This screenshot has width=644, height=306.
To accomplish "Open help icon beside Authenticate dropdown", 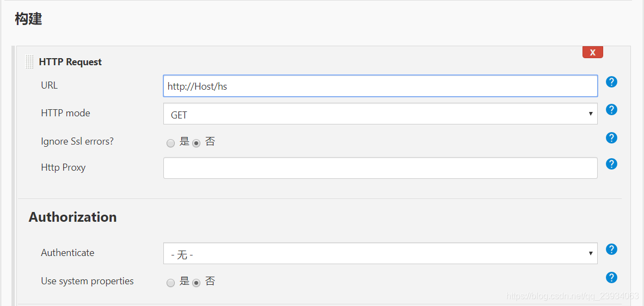I will tap(611, 249).
